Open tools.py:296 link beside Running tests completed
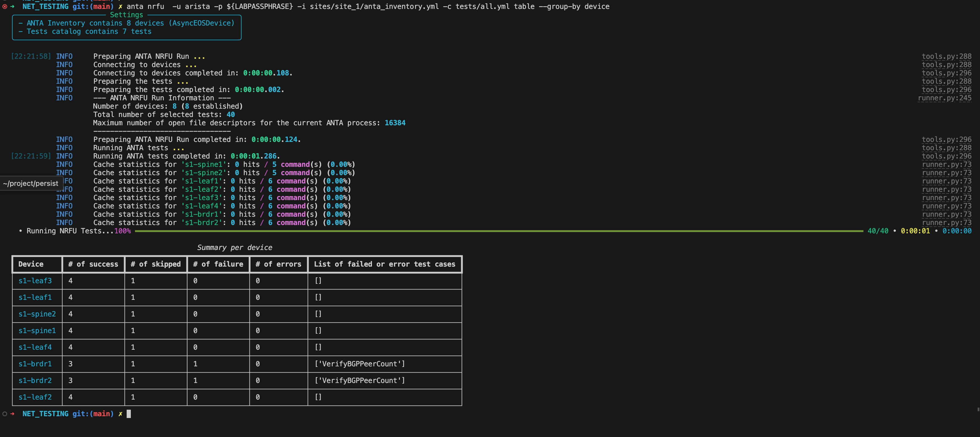 pos(946,156)
